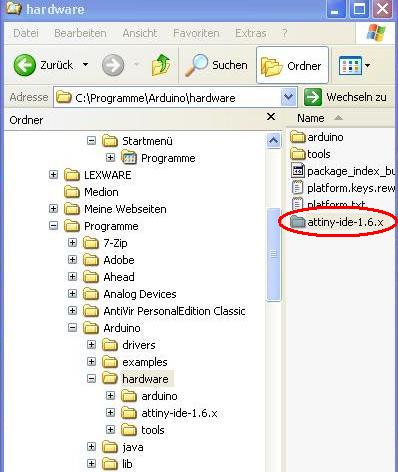Expand the LEXWARE tree node
The width and height of the screenshot is (398, 472).
[53, 175]
